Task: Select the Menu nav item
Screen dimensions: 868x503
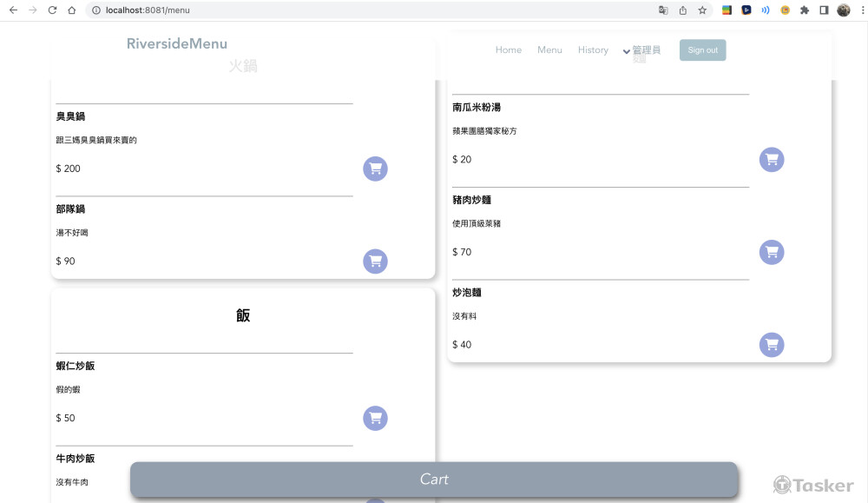Action: point(549,50)
